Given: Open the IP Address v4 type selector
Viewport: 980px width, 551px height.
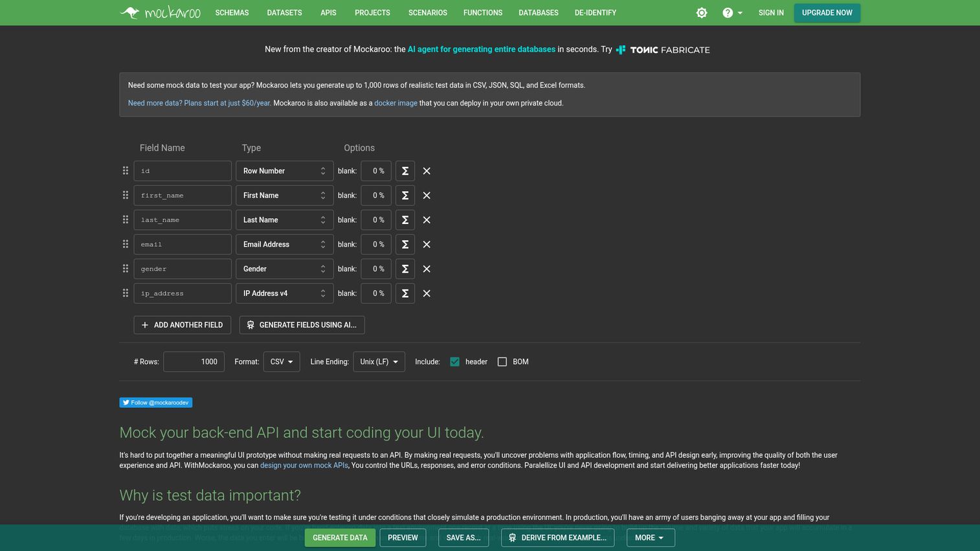Looking at the screenshot, I should point(285,293).
